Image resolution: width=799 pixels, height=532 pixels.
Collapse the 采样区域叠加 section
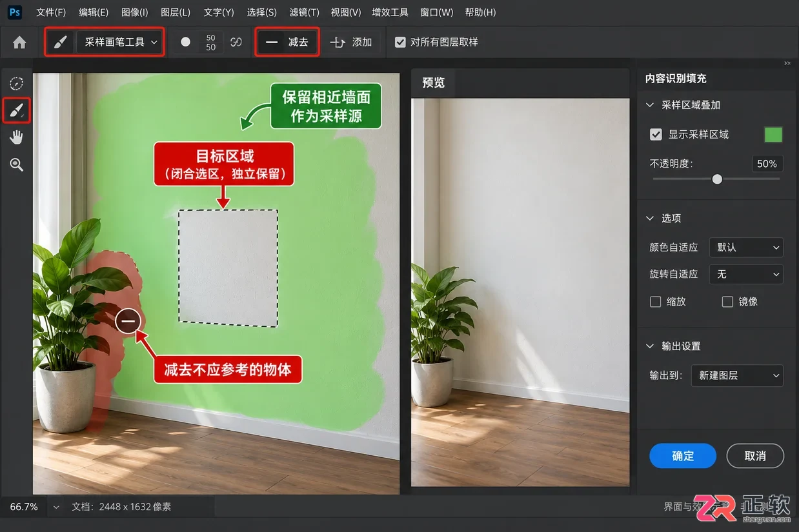(650, 105)
